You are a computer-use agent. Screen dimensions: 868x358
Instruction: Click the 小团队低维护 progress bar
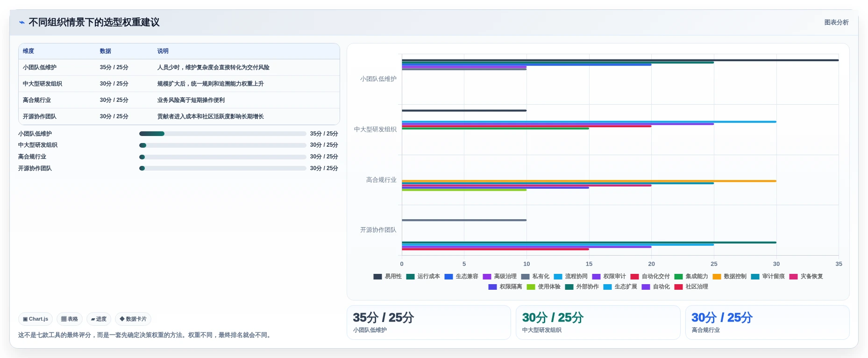coord(222,134)
